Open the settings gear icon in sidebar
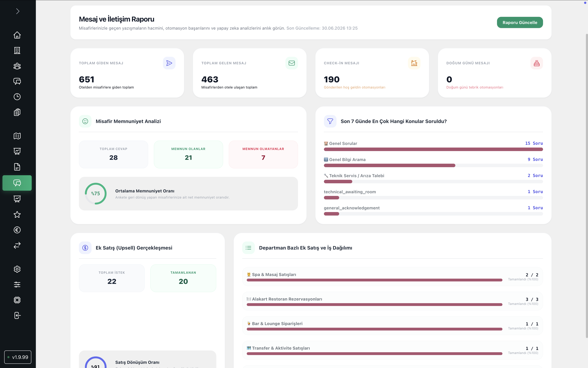The width and height of the screenshot is (588, 368). [17, 269]
